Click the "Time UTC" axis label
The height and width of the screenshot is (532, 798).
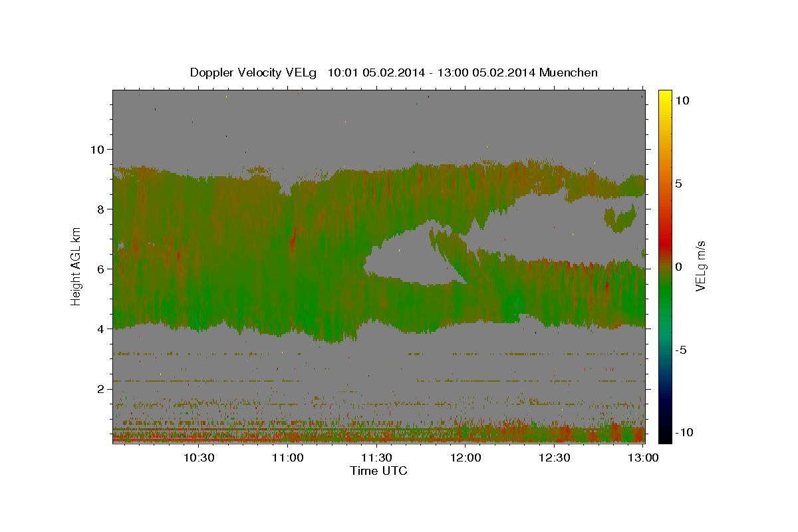pyautogui.click(x=378, y=471)
